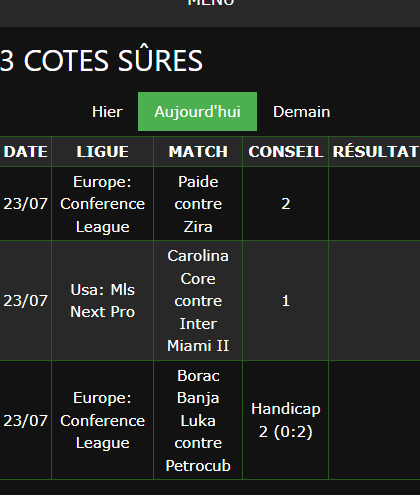Image resolution: width=420 pixels, height=495 pixels.
Task: Click the CONSEIL column header
Action: [x=286, y=152]
